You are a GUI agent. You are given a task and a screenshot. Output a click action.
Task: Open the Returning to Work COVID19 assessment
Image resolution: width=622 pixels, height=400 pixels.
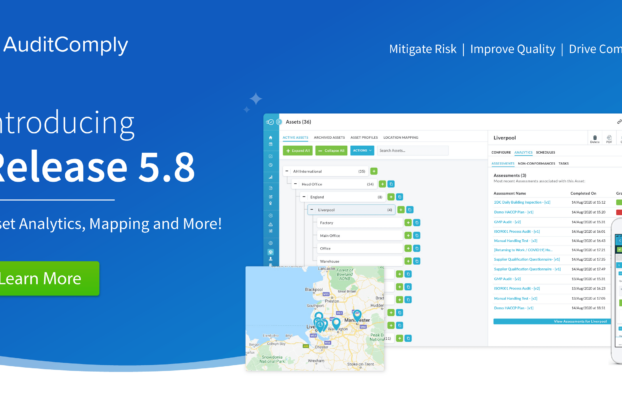click(523, 250)
